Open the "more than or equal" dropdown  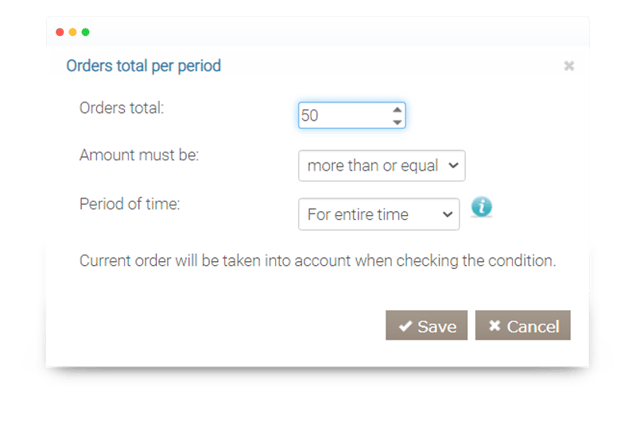tap(381, 166)
